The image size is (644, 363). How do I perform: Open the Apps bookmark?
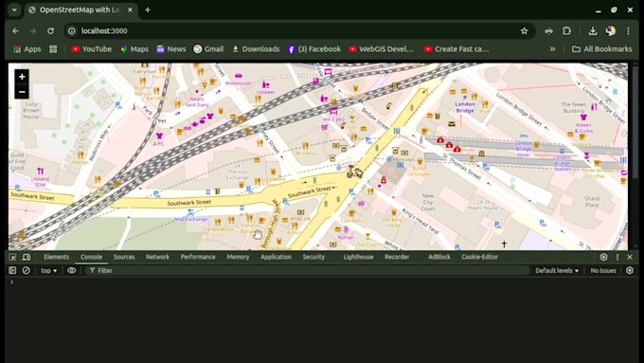pos(27,49)
